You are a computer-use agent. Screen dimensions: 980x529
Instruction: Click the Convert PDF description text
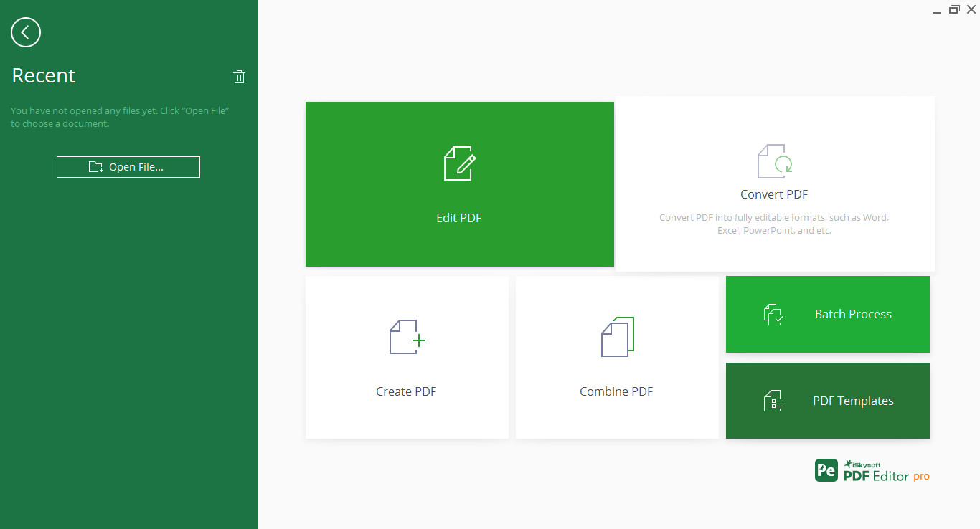pyautogui.click(x=774, y=224)
